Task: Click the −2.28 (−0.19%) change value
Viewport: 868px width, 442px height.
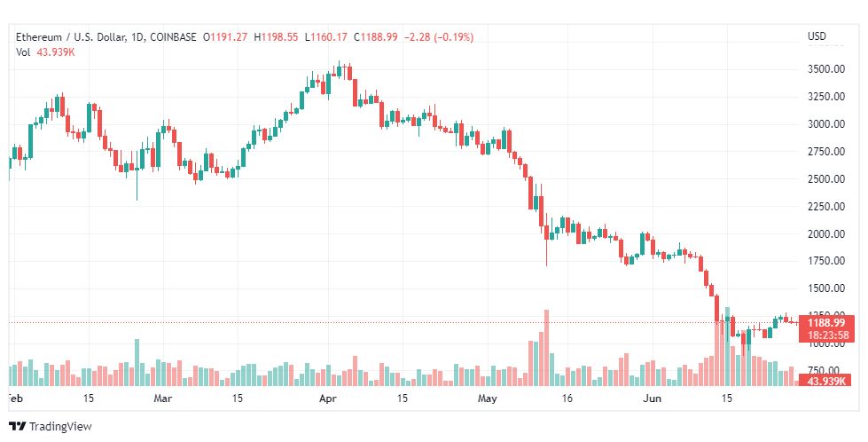Action: coord(439,37)
